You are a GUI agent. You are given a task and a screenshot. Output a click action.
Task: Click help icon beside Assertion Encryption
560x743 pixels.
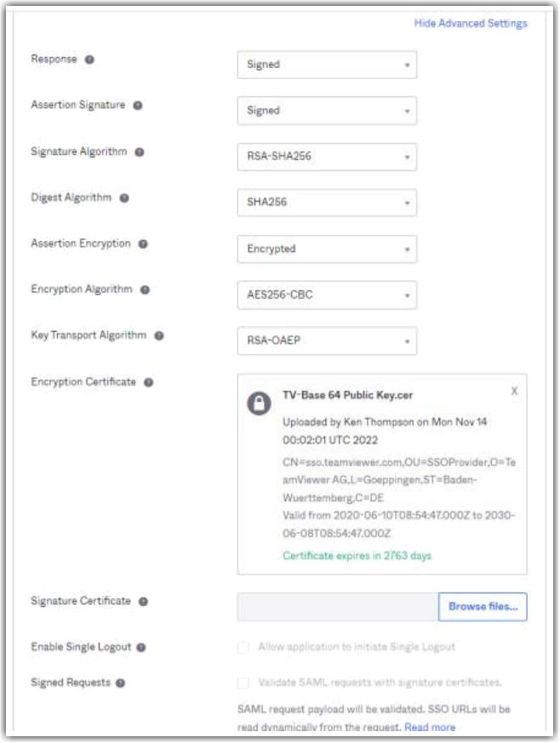click(143, 244)
